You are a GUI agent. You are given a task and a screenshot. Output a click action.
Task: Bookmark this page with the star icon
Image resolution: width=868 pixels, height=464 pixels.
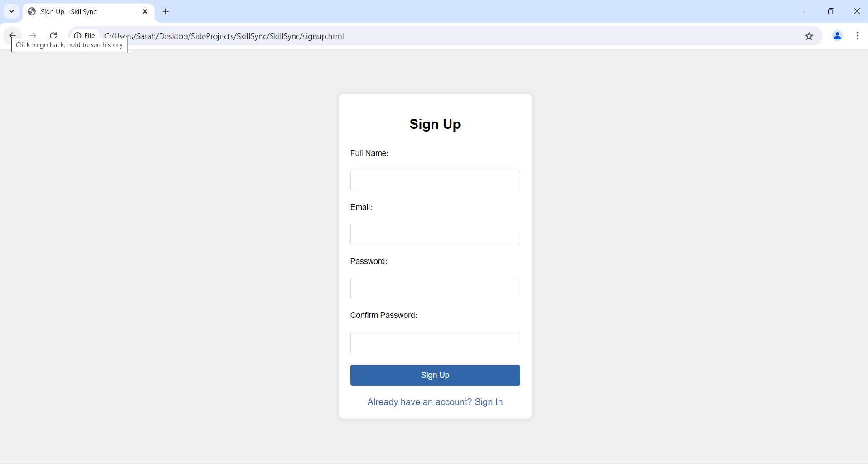pos(809,36)
